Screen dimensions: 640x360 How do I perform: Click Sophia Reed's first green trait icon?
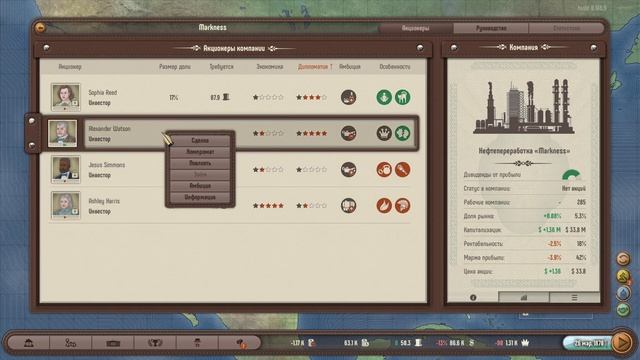click(x=384, y=97)
